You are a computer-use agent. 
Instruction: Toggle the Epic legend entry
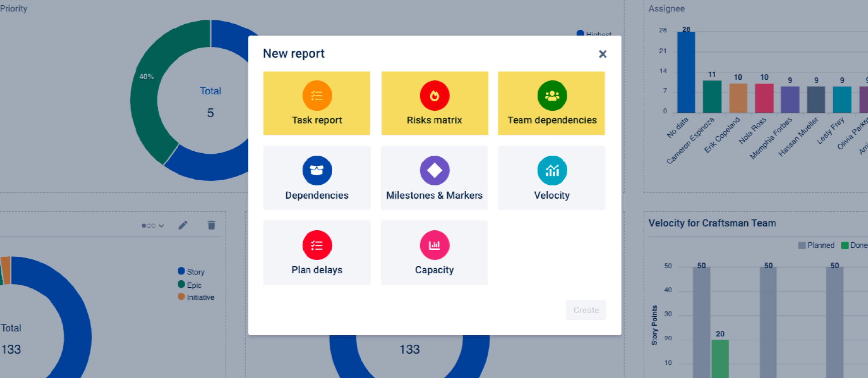[190, 285]
